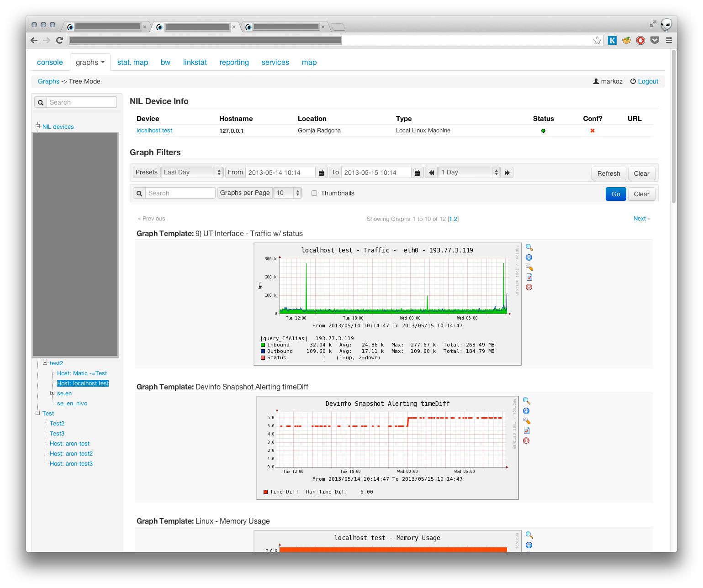Select se_en_nivo tree item
The height and width of the screenshot is (588, 703).
pyautogui.click(x=72, y=403)
